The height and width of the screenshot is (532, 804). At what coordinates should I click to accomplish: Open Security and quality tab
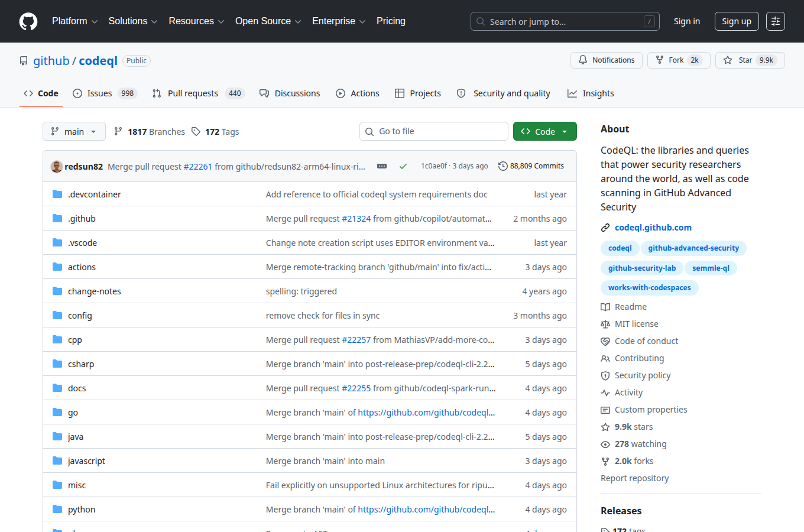504,93
